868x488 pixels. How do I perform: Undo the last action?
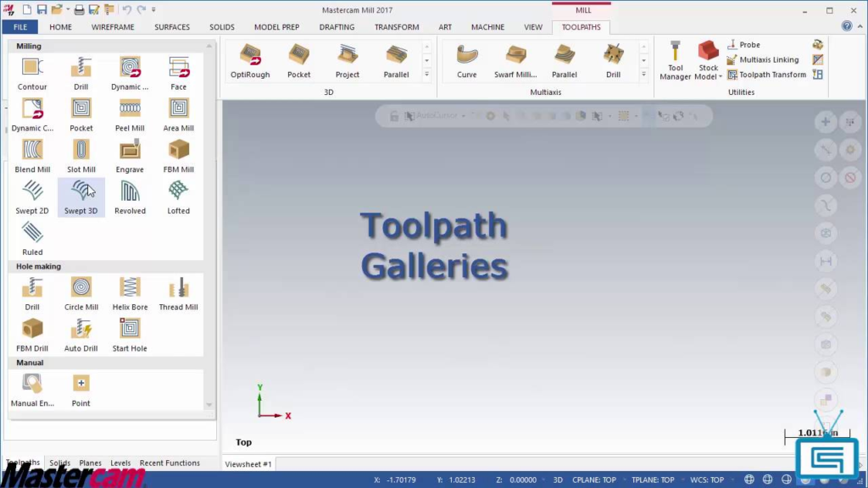[127, 9]
